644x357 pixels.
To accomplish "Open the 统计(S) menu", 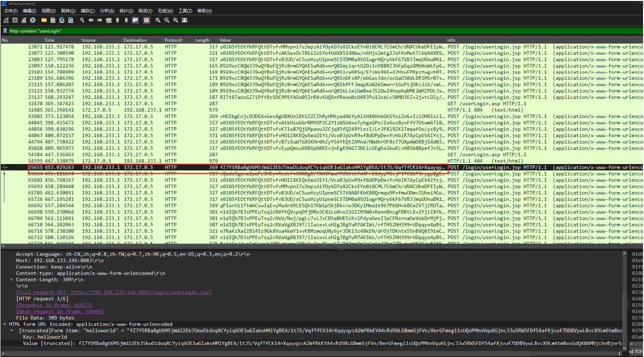I will point(126,11).
